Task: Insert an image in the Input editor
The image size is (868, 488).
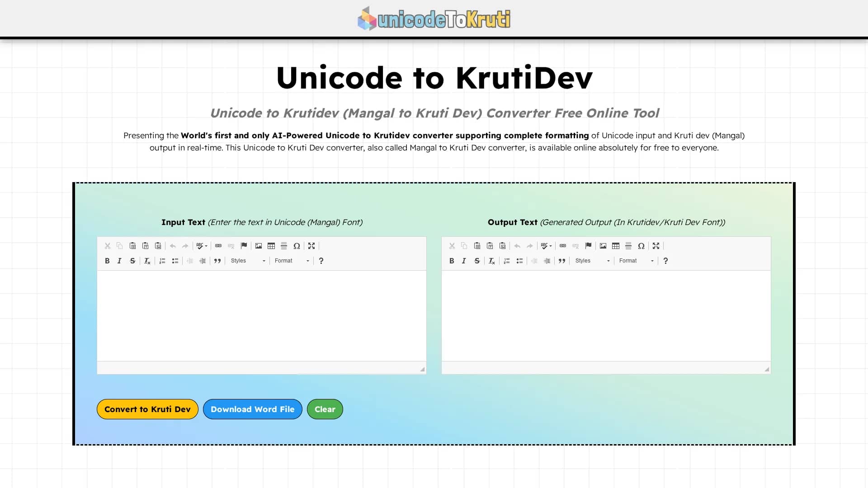Action: (x=259, y=246)
